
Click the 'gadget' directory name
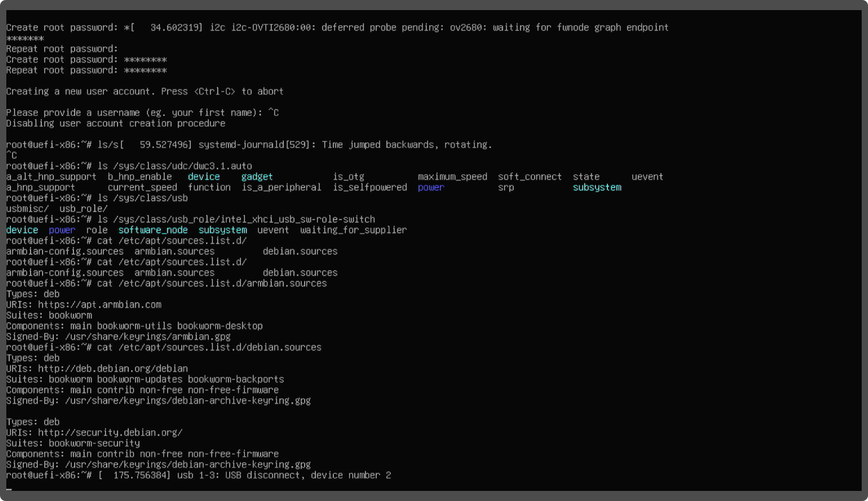257,177
